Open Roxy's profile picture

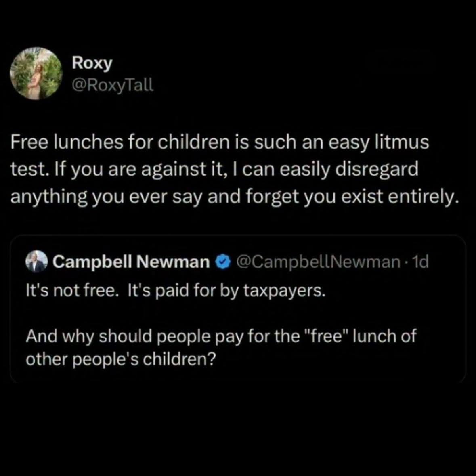tap(36, 73)
